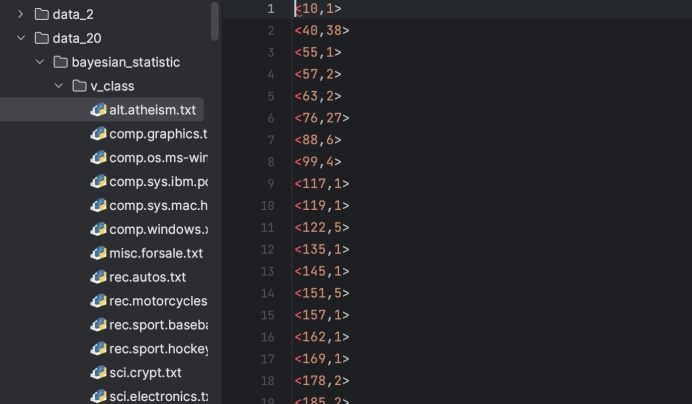Click the bayesian_statistic folder icon
The height and width of the screenshot is (404, 692).
(60, 62)
